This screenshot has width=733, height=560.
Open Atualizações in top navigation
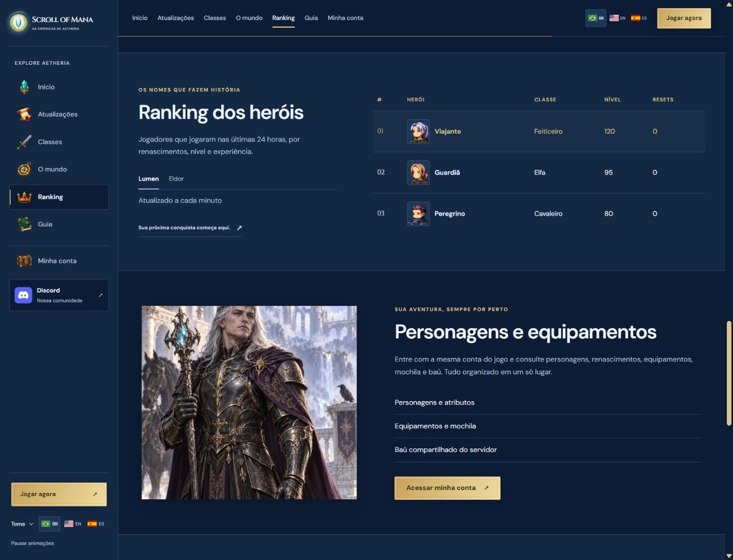pos(175,18)
